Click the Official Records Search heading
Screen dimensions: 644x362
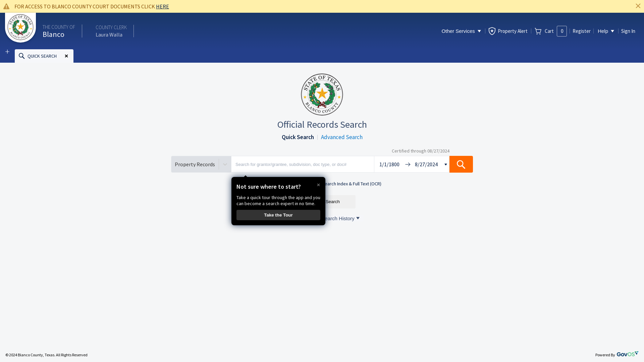point(322,124)
